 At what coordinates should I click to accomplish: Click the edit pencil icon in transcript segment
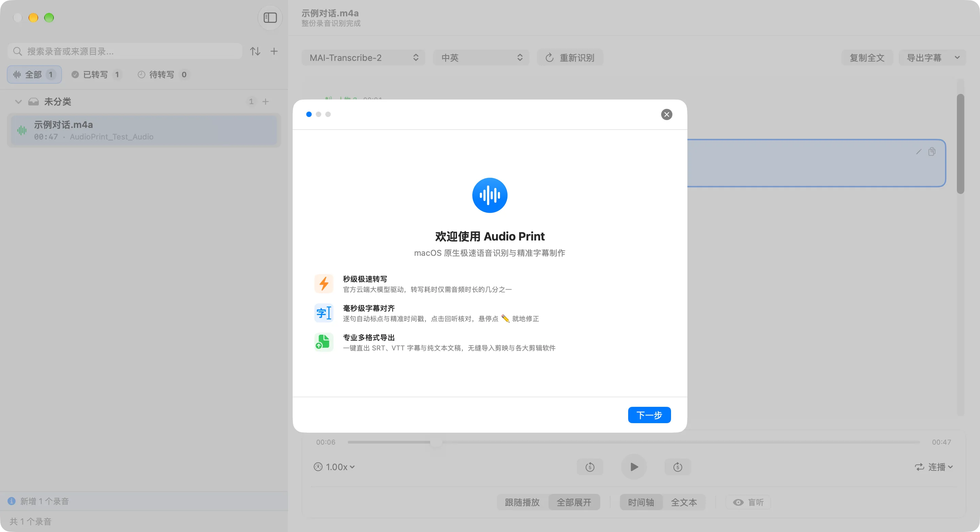click(918, 152)
